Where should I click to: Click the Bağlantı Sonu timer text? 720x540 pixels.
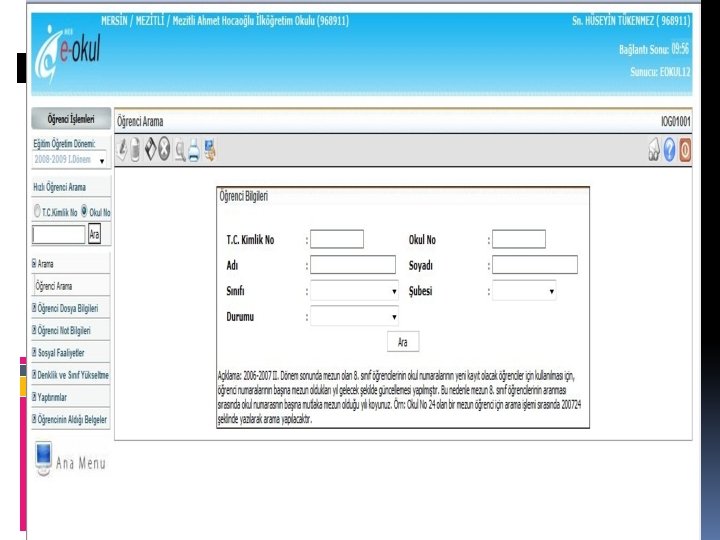click(x=654, y=49)
